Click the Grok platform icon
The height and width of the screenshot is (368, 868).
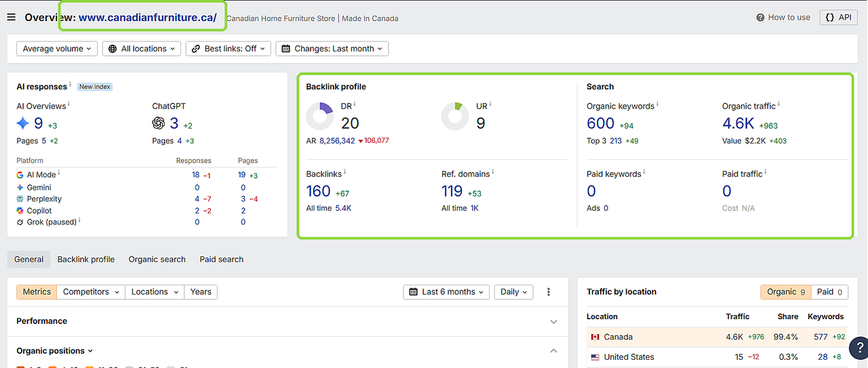pos(20,222)
